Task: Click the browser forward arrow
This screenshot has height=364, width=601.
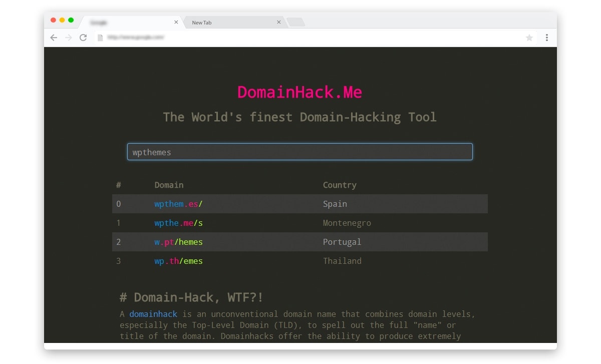Action: point(68,38)
